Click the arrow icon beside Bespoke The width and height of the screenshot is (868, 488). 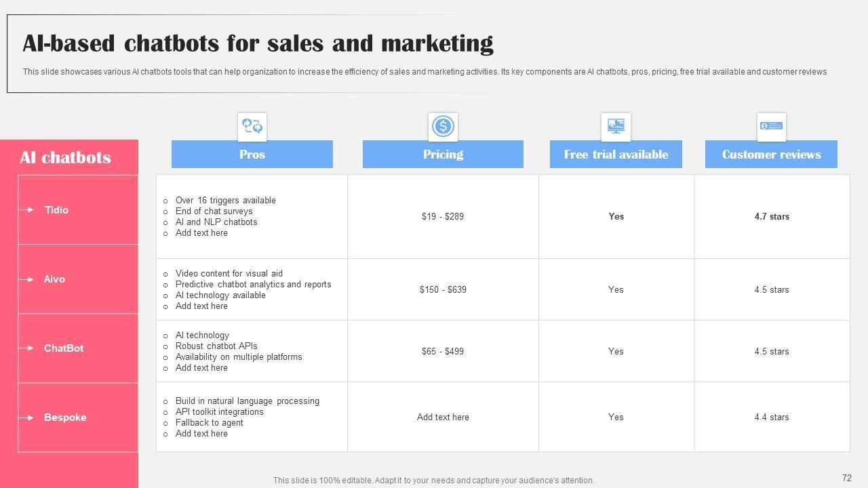(x=26, y=418)
